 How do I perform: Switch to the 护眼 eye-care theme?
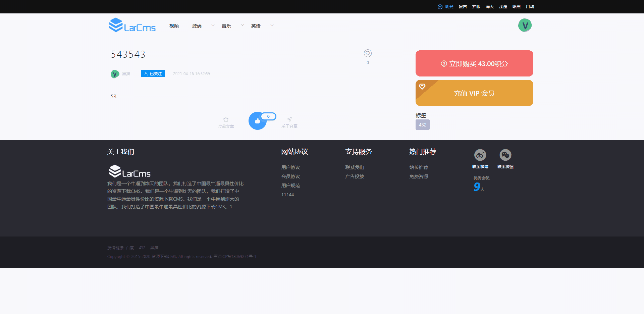pos(476,7)
